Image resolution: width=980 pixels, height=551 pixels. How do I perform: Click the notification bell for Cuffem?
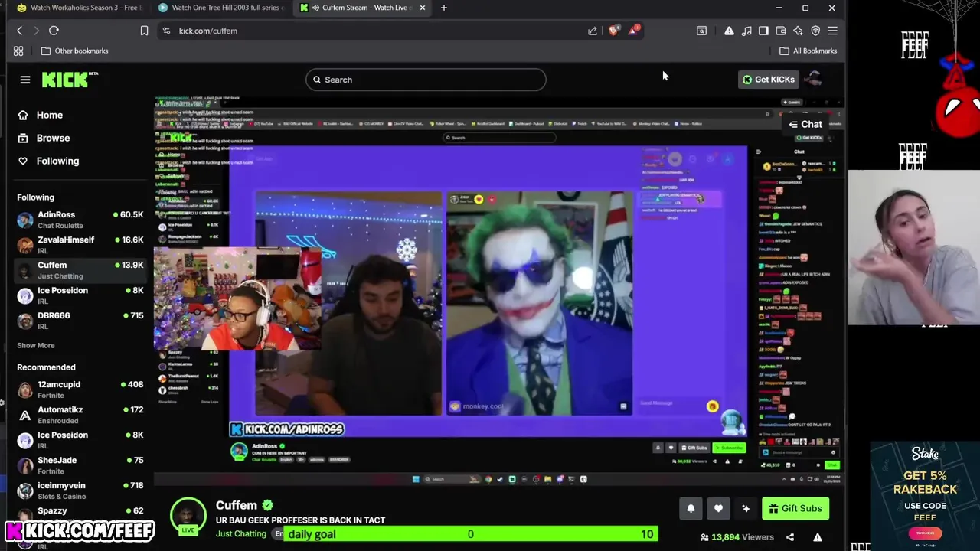[691, 508]
